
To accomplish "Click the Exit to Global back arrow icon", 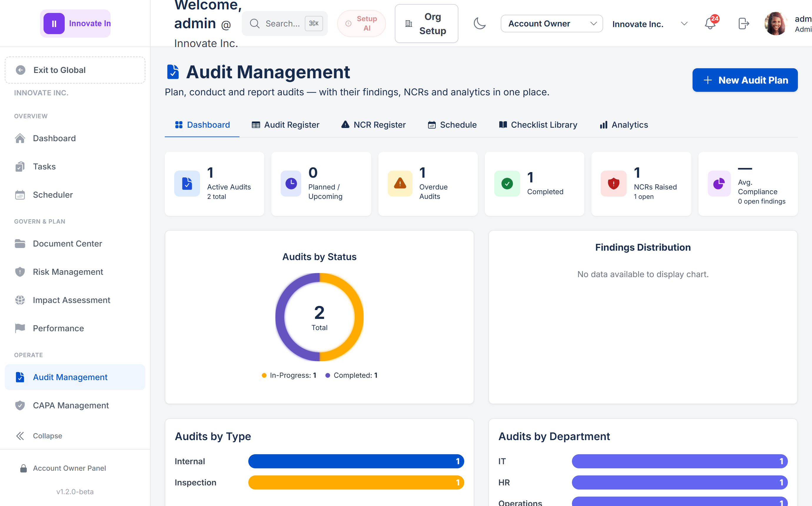I will (21, 70).
